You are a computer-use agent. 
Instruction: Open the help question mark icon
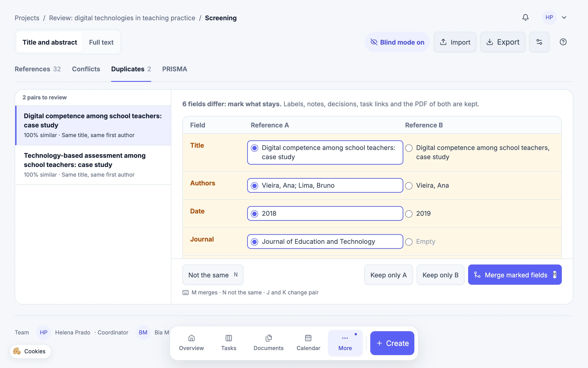tap(563, 42)
